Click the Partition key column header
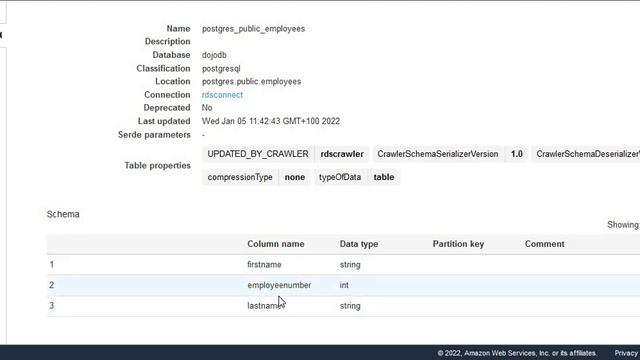 coord(458,244)
